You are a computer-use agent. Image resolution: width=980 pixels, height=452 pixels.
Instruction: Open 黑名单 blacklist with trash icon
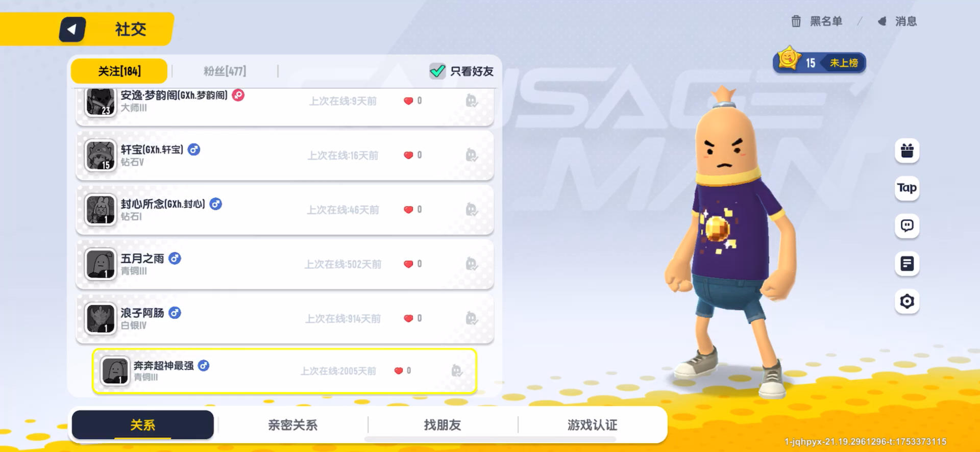pos(817,21)
